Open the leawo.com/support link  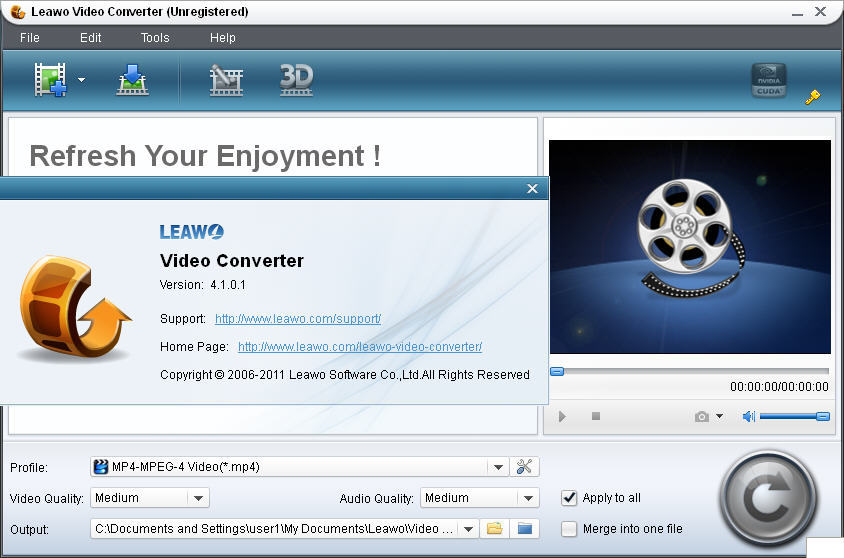[x=298, y=319]
